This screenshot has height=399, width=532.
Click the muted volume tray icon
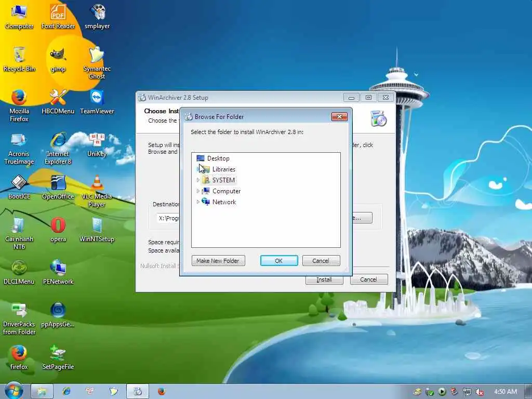pyautogui.click(x=480, y=392)
